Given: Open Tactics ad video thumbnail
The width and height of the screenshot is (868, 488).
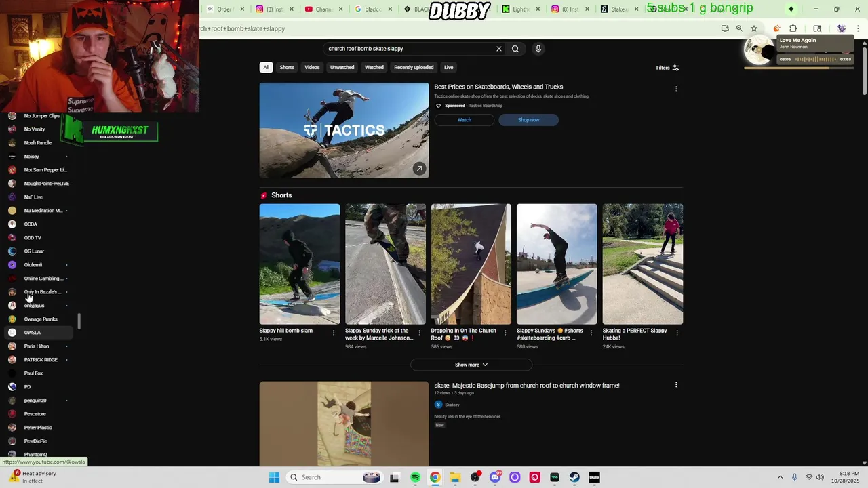Looking at the screenshot, I should (344, 130).
